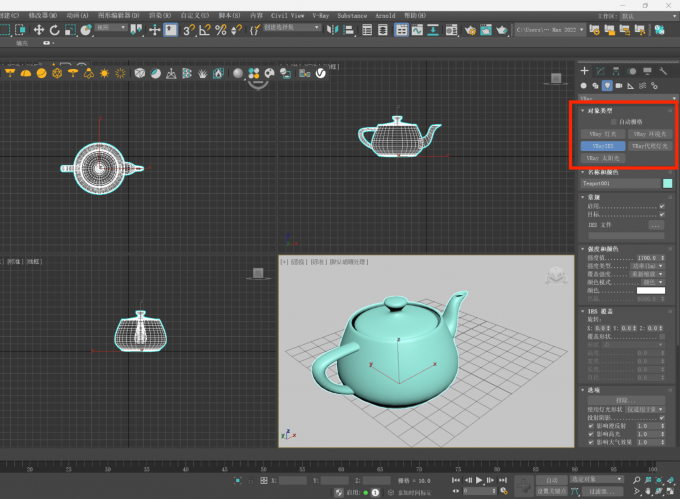Image resolution: width=680 pixels, height=499 pixels.
Task: Select the Scale tool
Action: (x=70, y=30)
